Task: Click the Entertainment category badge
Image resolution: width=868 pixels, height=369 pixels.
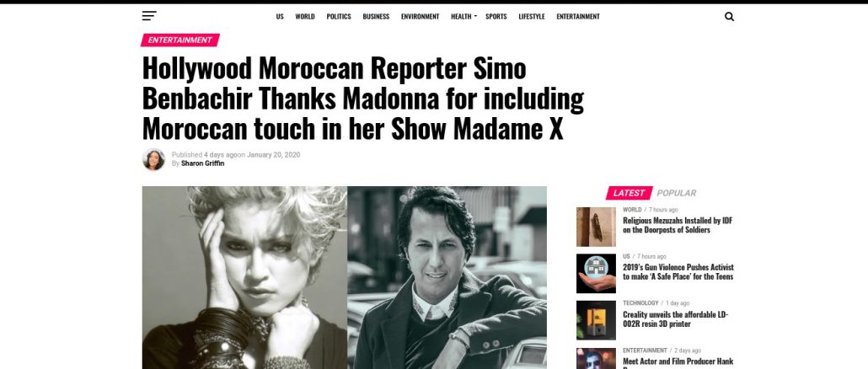Action: (x=179, y=40)
